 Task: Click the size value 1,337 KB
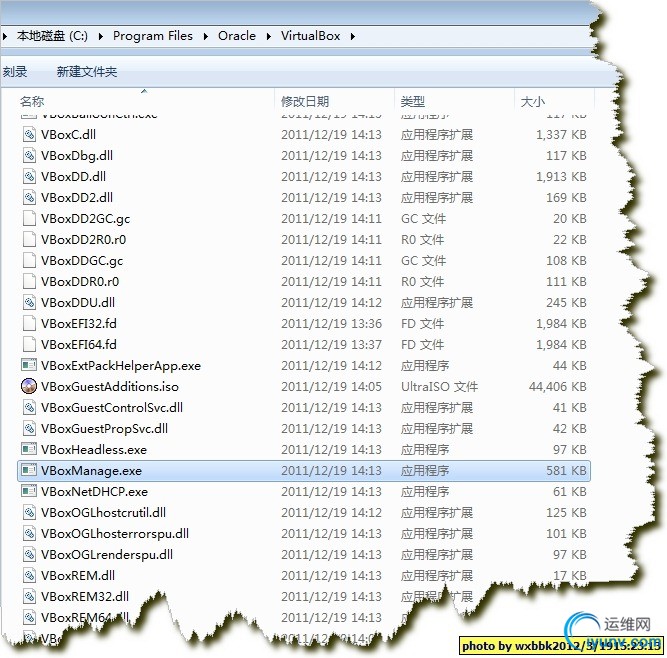[x=561, y=135]
